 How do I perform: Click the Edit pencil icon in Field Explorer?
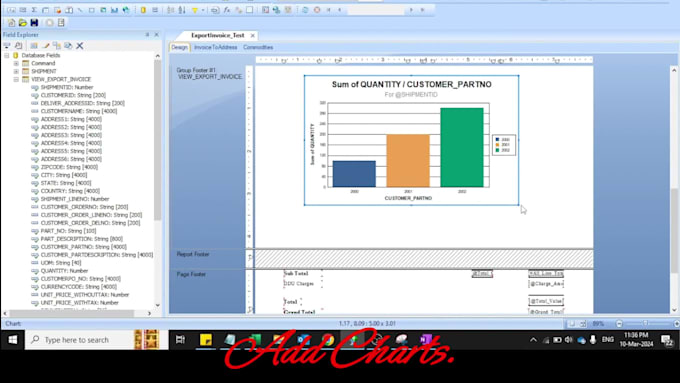click(x=46, y=46)
